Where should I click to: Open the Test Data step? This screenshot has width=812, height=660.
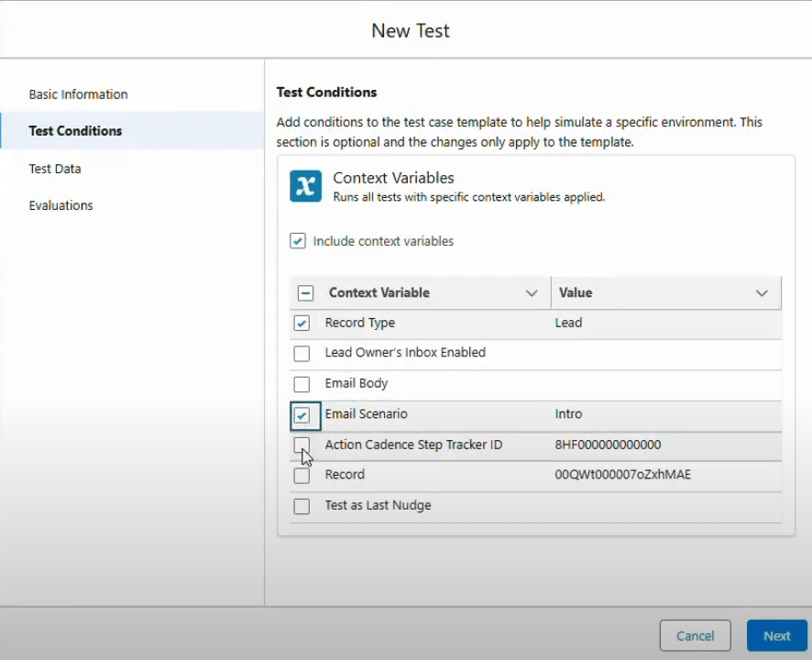[55, 169]
